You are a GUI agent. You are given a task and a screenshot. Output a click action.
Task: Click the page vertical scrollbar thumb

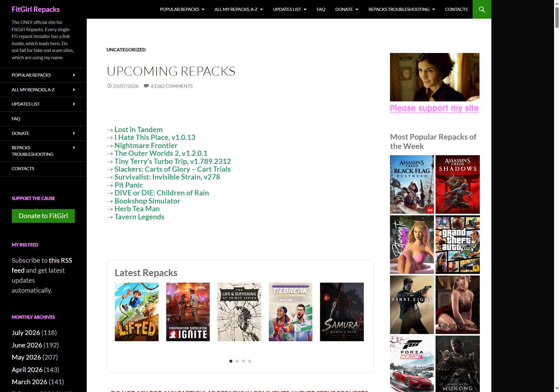tap(557, 17)
